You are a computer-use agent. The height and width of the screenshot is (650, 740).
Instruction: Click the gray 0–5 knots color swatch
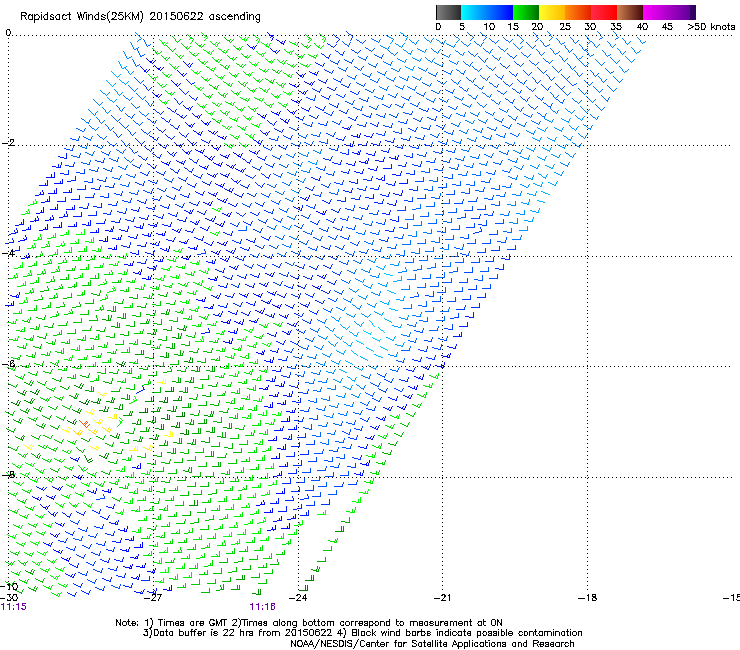pyautogui.click(x=448, y=12)
